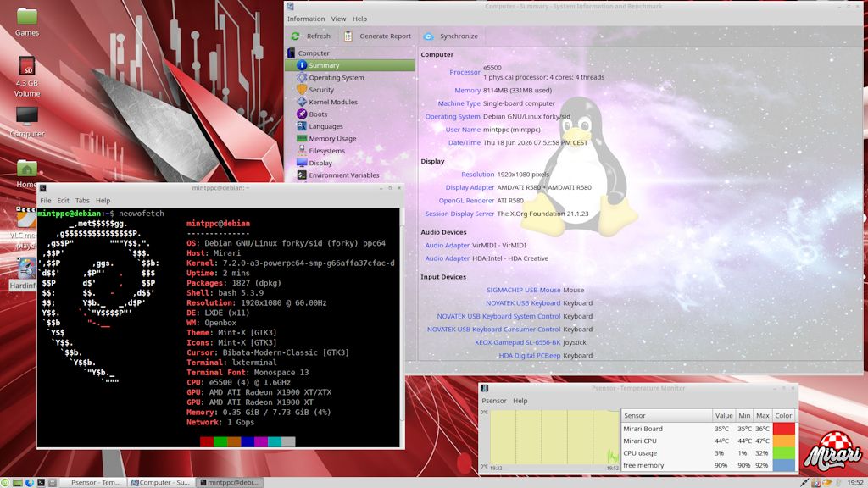The height and width of the screenshot is (488, 868).
Task: Click SIGMACHIP USB Mouse entry
Action: 523,290
